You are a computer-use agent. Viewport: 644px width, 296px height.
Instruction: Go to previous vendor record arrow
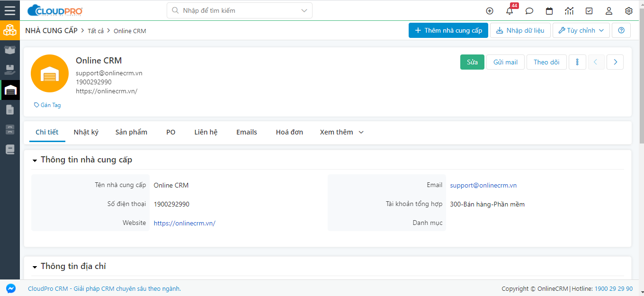tap(596, 62)
